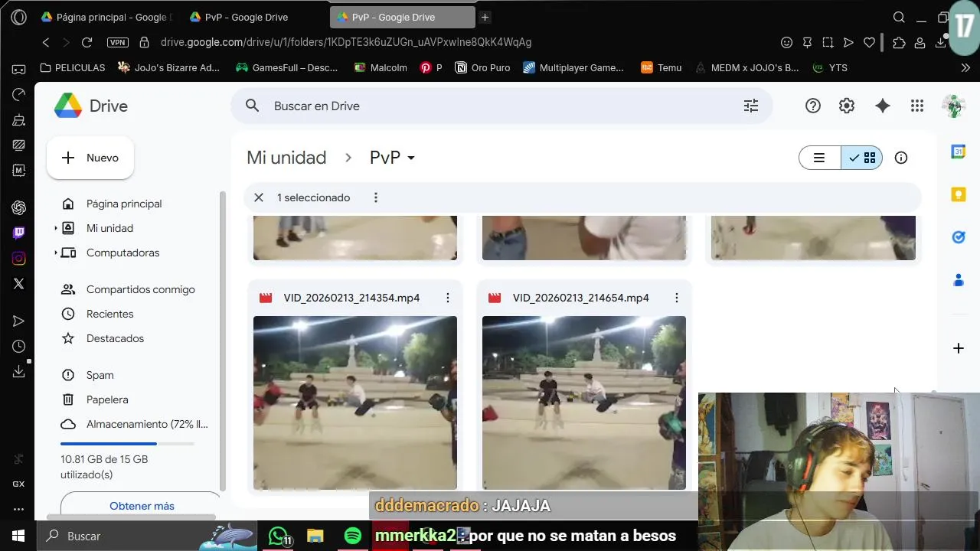Open Google Tasks side panel icon

point(958,237)
